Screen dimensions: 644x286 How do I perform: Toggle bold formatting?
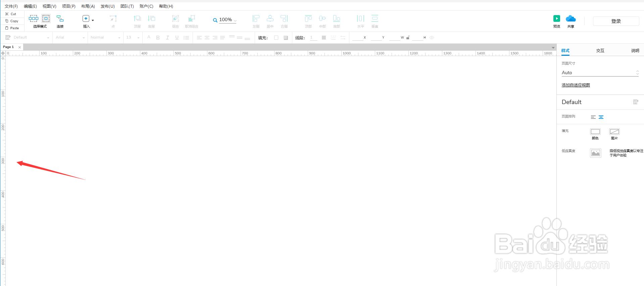click(x=158, y=38)
